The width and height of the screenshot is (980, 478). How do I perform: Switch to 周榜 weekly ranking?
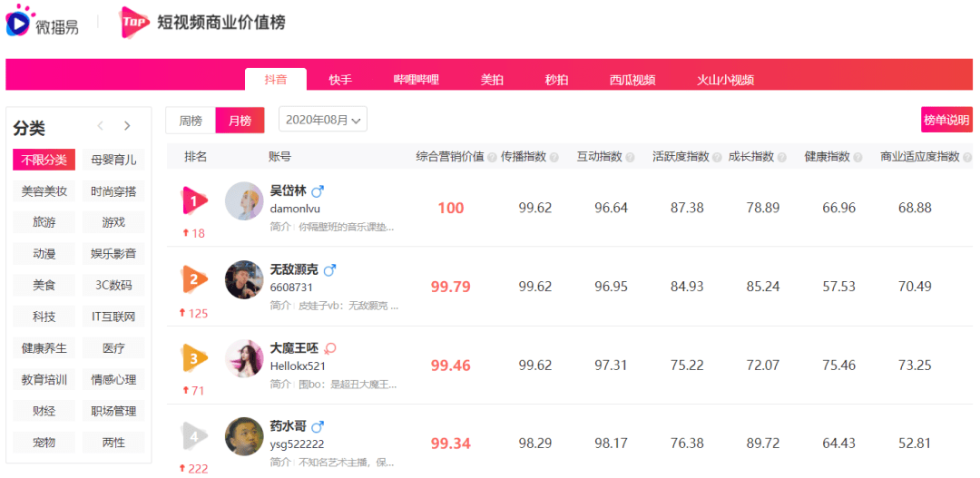pyautogui.click(x=191, y=121)
